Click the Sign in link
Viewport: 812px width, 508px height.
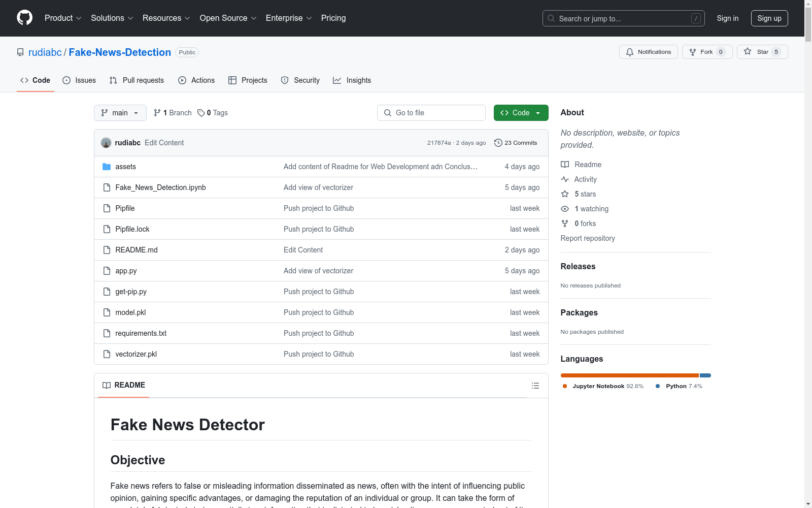click(728, 18)
